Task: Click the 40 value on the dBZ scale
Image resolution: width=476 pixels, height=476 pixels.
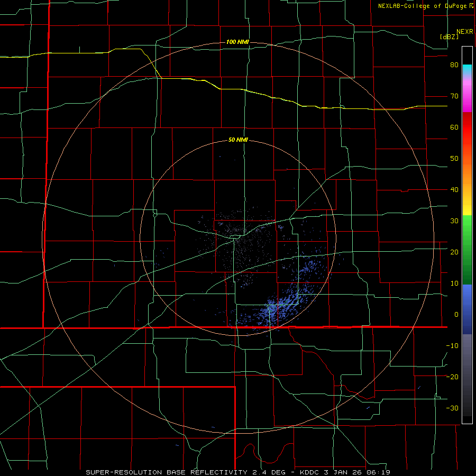Action: (454, 190)
